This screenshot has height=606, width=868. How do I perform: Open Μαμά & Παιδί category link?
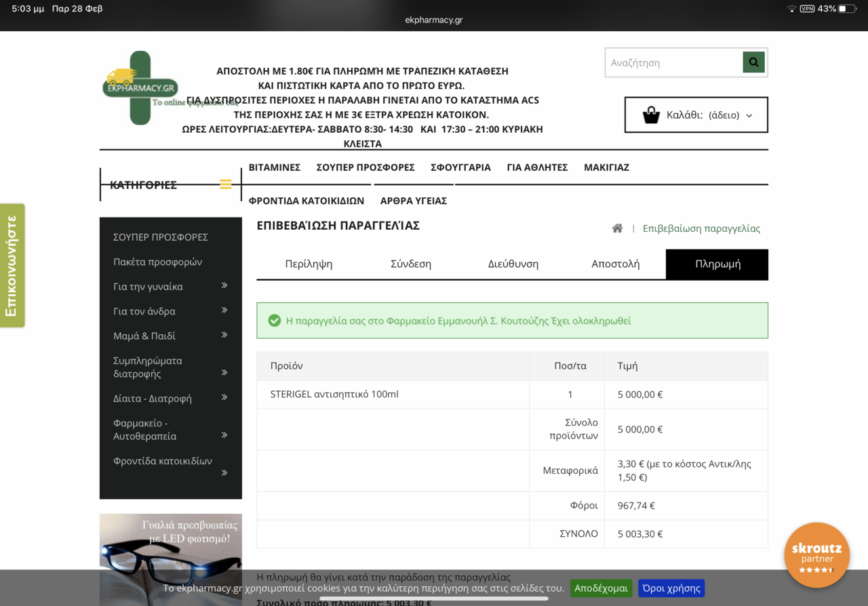144,336
